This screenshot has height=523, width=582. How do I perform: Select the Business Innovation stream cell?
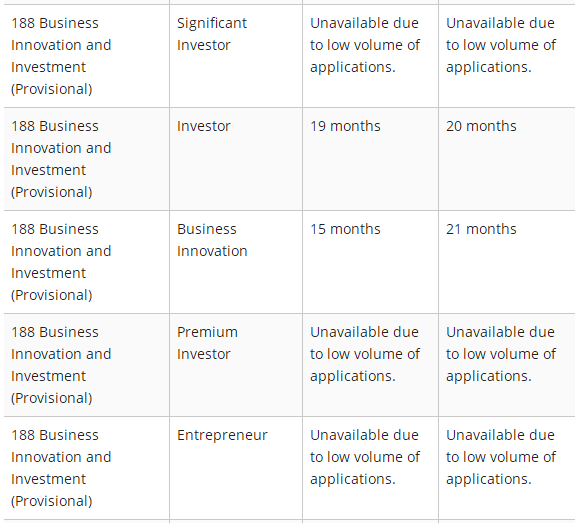pyautogui.click(x=236, y=262)
